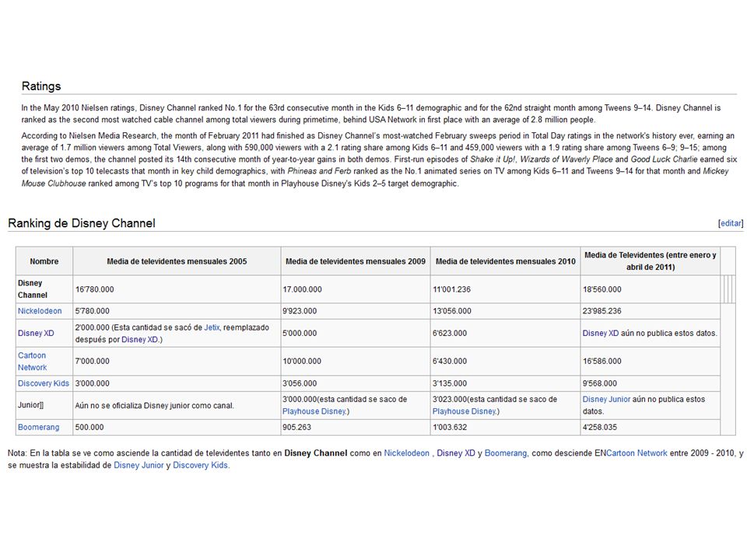Select the Nombre column header

(44, 261)
